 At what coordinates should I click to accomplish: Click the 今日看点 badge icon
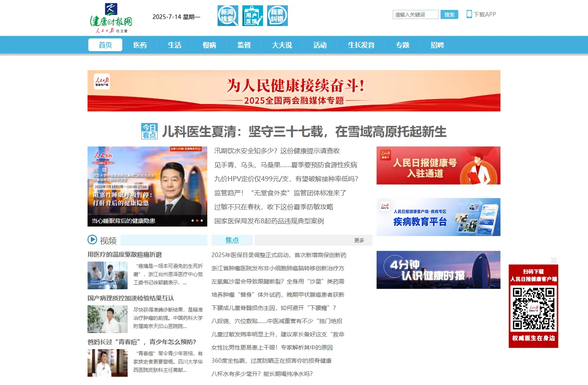(149, 131)
